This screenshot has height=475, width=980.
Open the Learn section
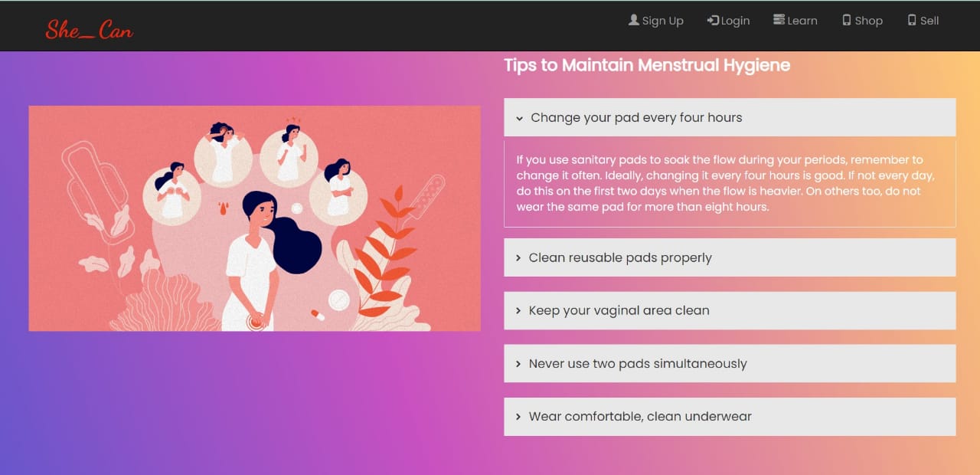795,21
